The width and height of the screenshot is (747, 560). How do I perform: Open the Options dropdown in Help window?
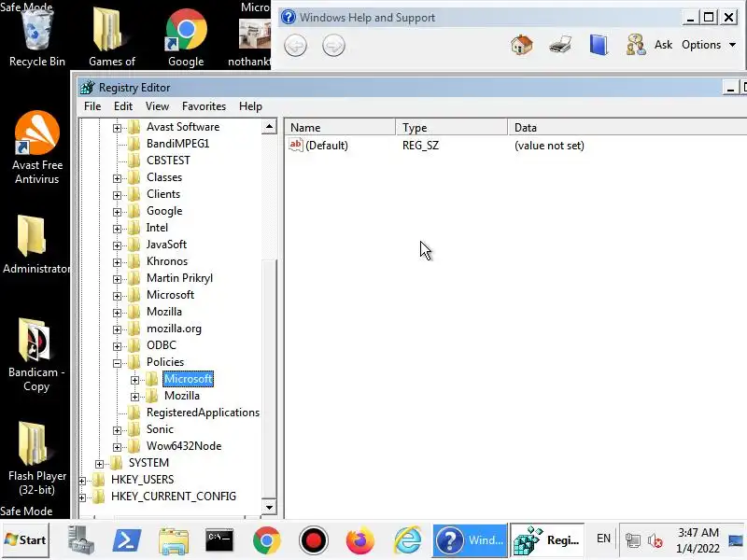(709, 45)
